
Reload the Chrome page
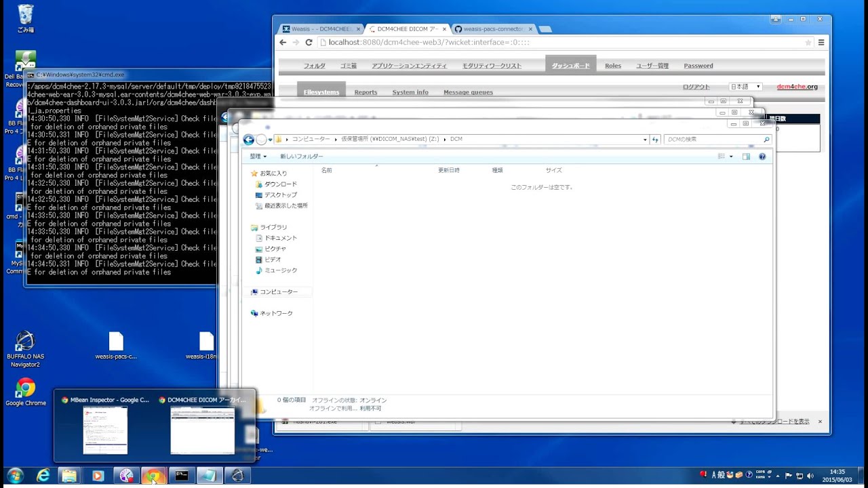[309, 42]
